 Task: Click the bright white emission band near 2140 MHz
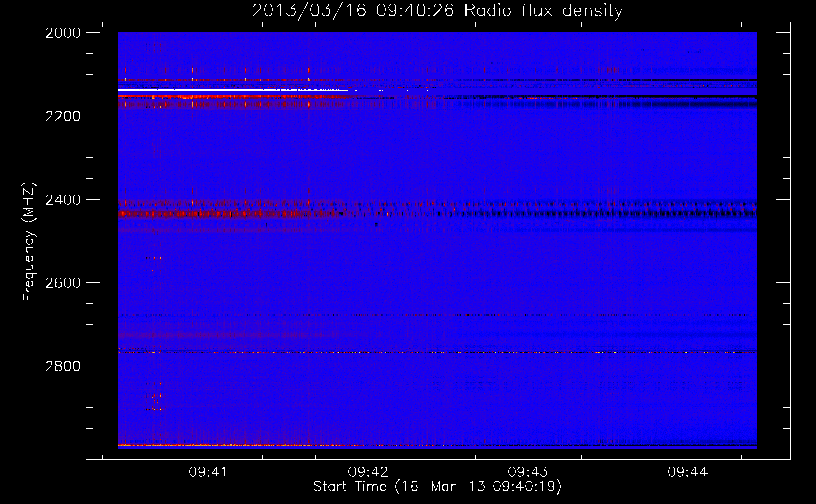233,90
